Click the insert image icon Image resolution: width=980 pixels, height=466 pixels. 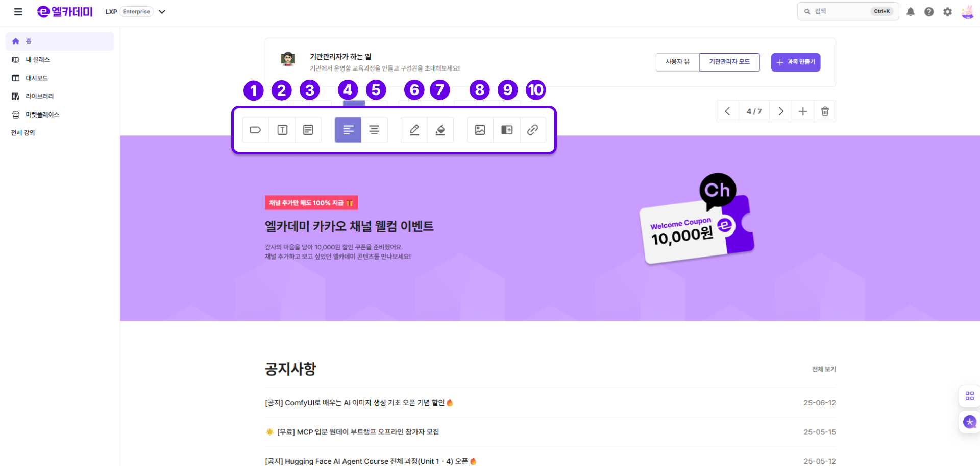[x=480, y=130]
